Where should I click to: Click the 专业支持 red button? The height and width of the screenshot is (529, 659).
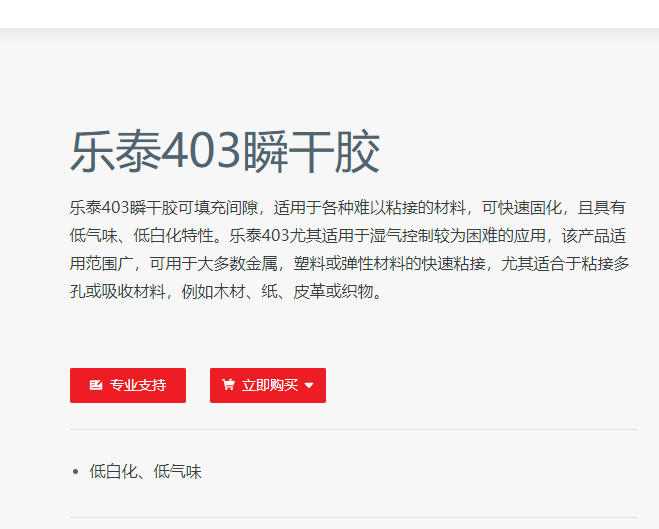pos(128,385)
